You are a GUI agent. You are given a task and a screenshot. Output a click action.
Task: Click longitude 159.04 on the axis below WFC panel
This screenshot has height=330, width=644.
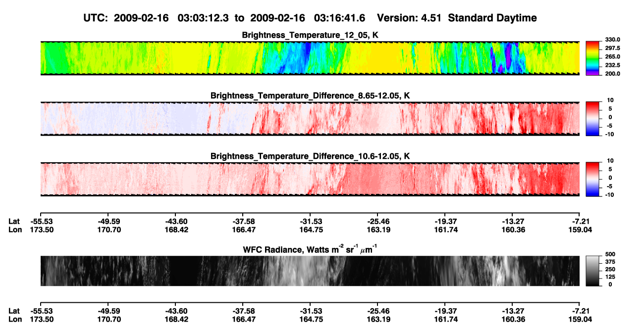(x=580, y=319)
